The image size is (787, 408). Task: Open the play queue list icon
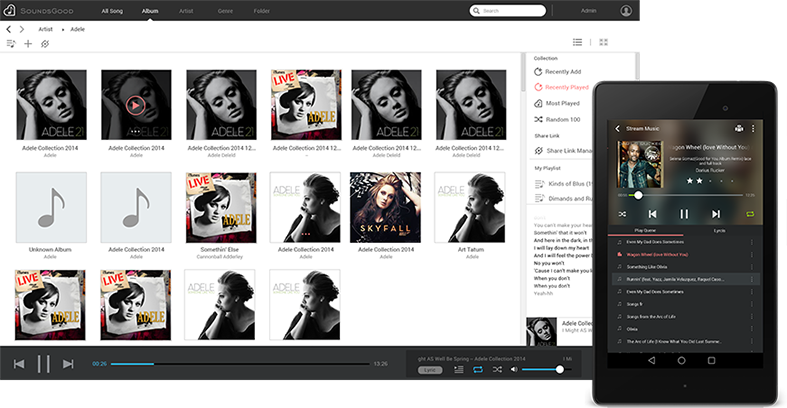[x=459, y=370]
